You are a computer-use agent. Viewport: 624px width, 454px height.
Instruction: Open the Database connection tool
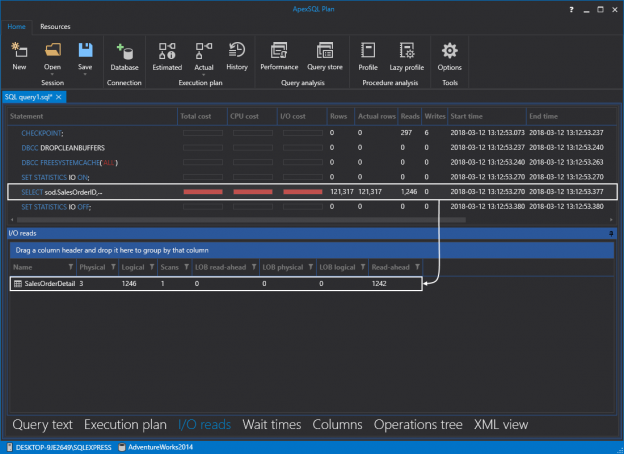(125, 57)
